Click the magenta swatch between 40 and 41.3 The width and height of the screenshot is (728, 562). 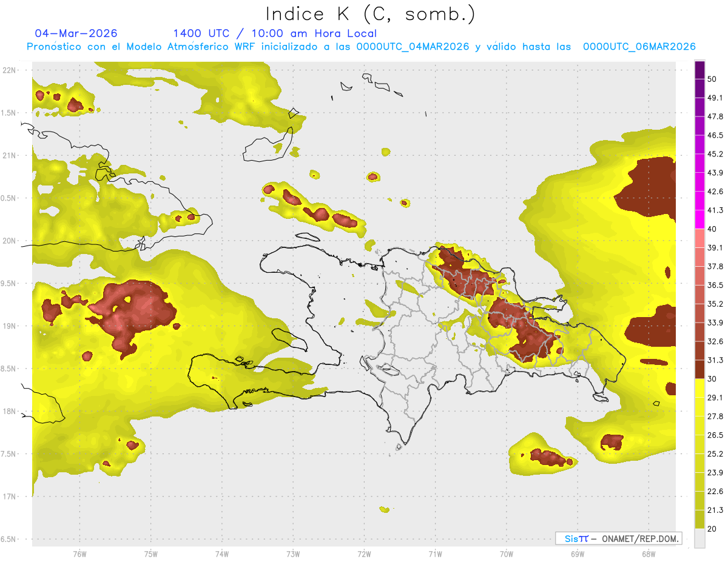coord(699,219)
